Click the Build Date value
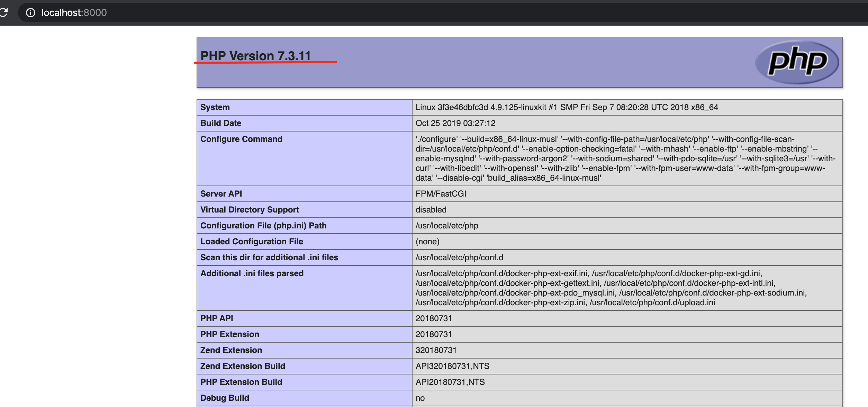Screen dimensions: 868x407 click(455, 123)
